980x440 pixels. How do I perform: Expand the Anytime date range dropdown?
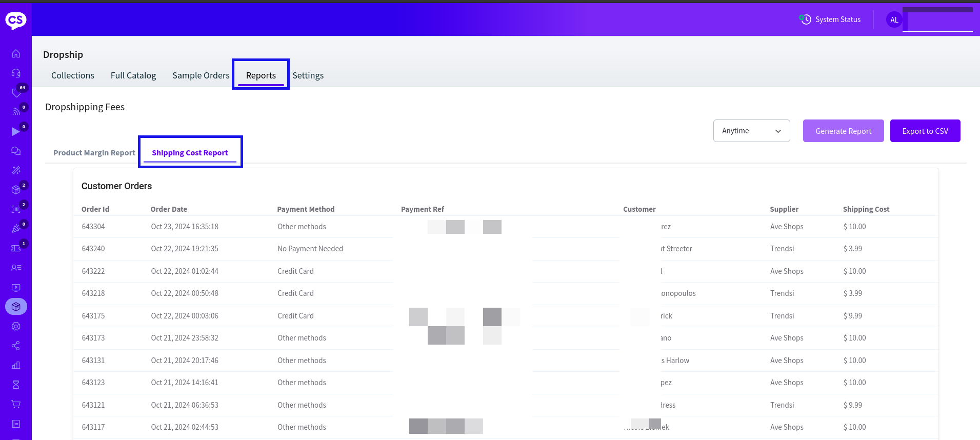751,131
